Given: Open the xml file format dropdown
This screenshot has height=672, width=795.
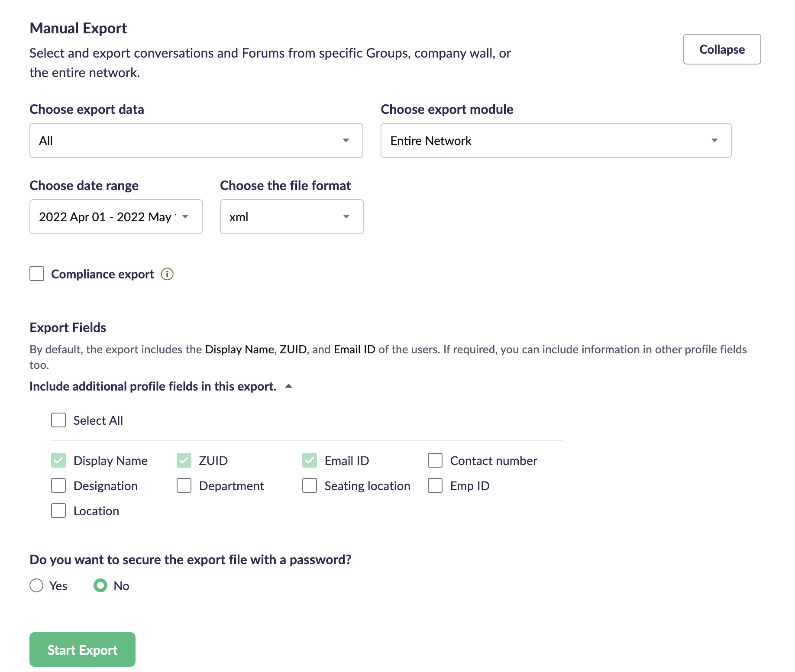Looking at the screenshot, I should tap(291, 217).
